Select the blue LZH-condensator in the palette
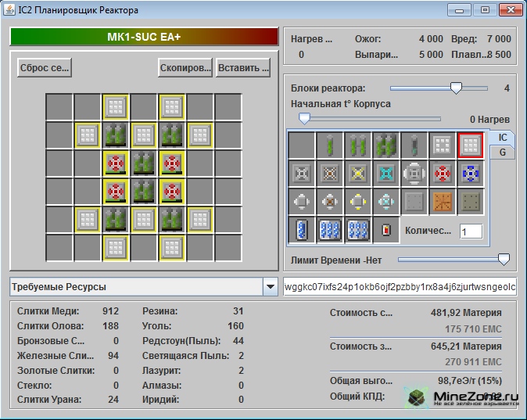Image resolution: width=527 pixels, height=420 pixels. tap(471, 173)
